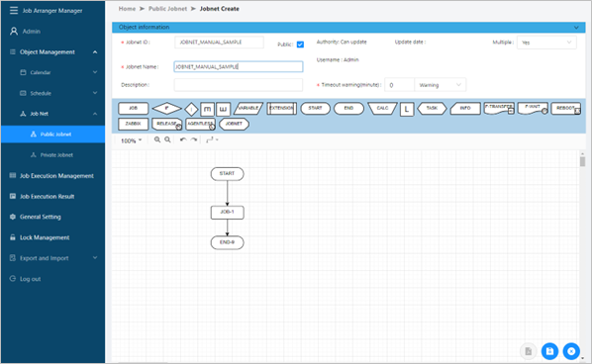
Task: Open the 100% zoom level dropdown
Action: click(x=131, y=140)
